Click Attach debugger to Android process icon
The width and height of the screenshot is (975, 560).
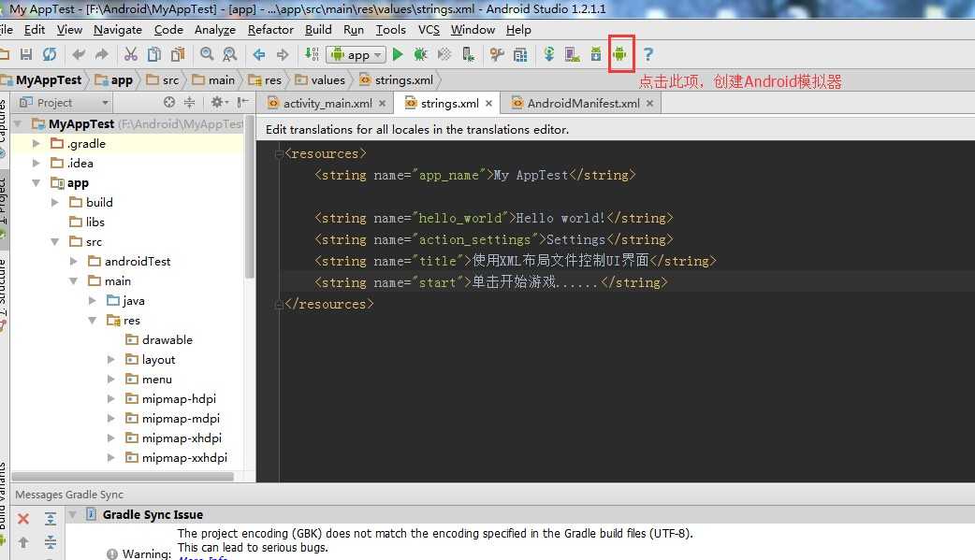point(468,55)
